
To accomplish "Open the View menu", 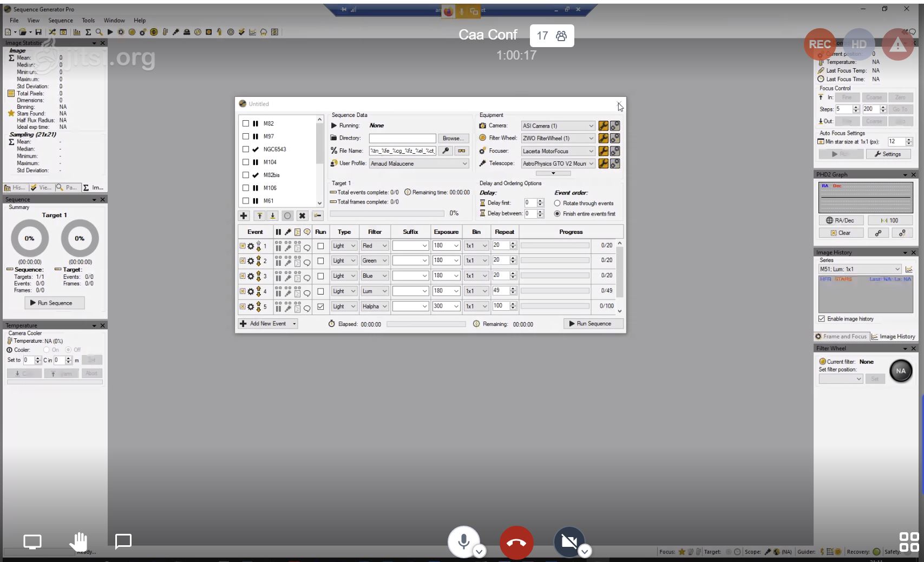I will [34, 21].
